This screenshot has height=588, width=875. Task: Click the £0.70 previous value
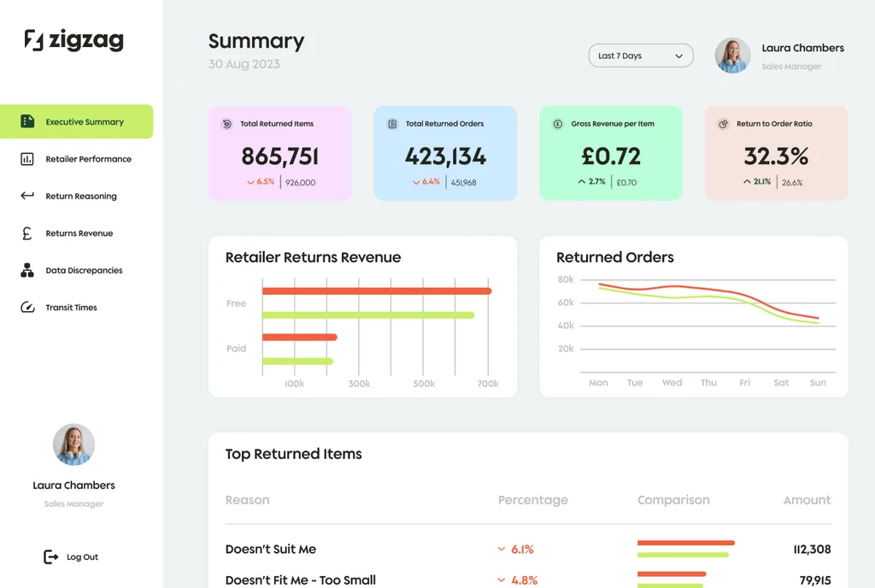[x=626, y=182]
